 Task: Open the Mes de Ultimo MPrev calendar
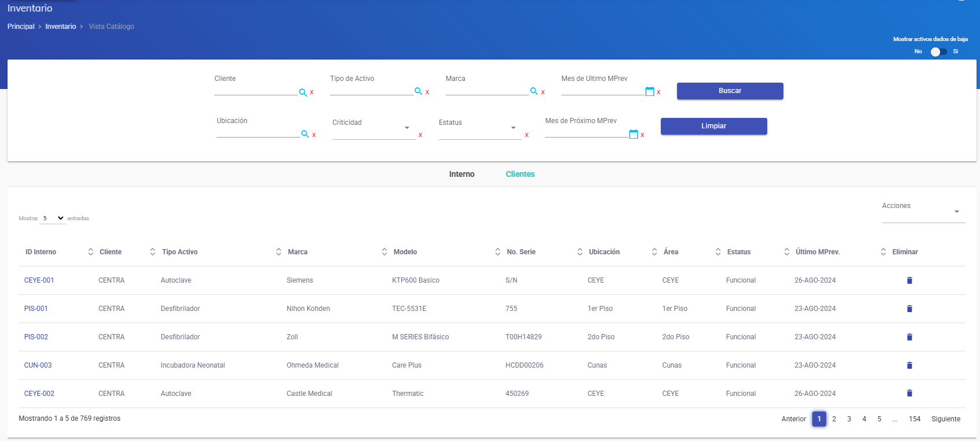(649, 91)
